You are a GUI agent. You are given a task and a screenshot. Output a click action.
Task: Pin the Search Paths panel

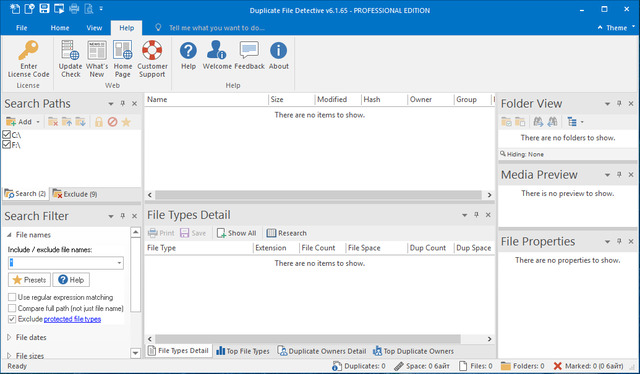(x=122, y=104)
